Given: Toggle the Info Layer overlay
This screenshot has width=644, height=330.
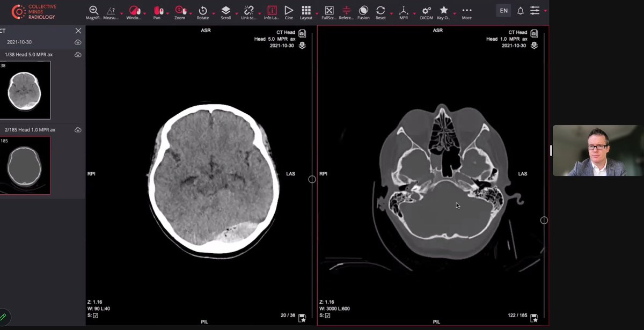Looking at the screenshot, I should [x=272, y=13].
